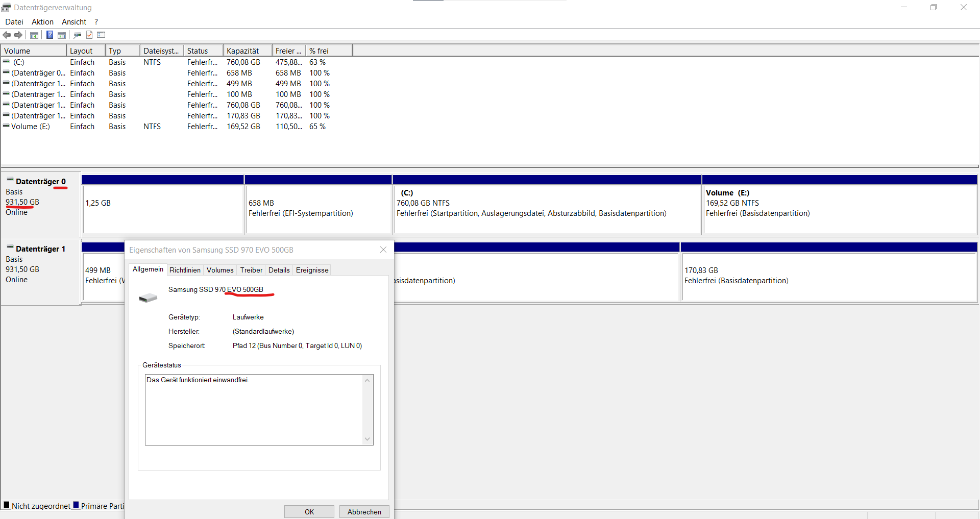
Task: Click the 63 % free cell
Action: (x=317, y=62)
